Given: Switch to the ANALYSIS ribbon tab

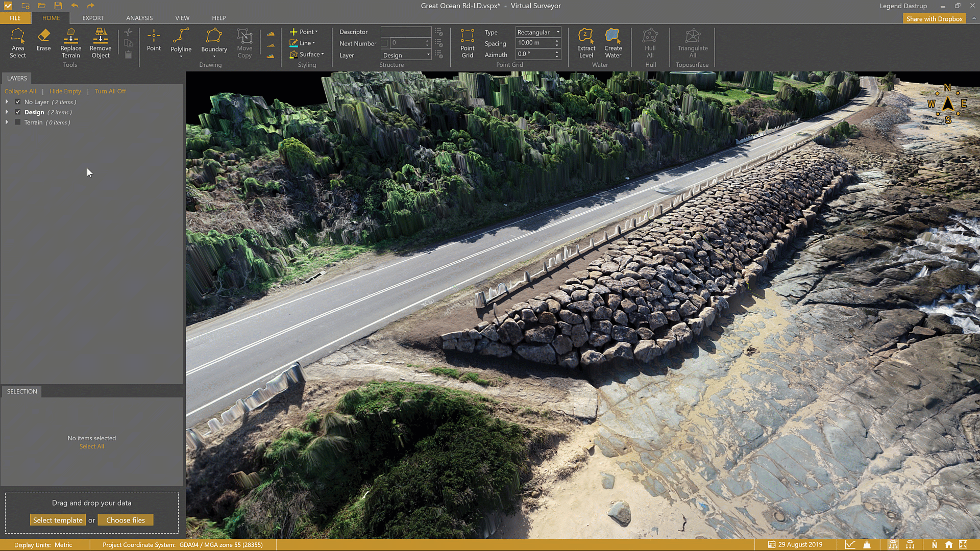Looking at the screenshot, I should tap(139, 18).
